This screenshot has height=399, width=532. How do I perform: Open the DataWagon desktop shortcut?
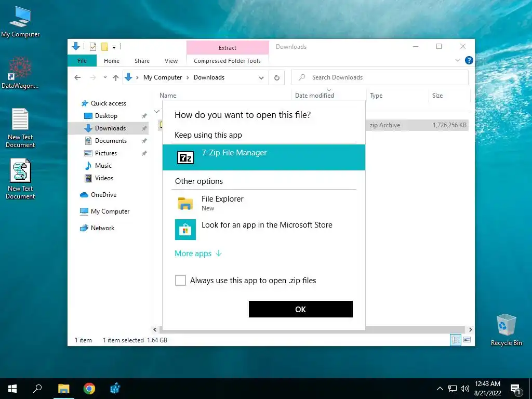tap(20, 73)
